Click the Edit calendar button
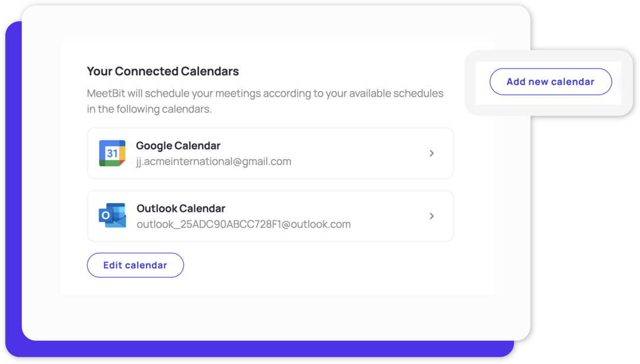 (x=135, y=265)
